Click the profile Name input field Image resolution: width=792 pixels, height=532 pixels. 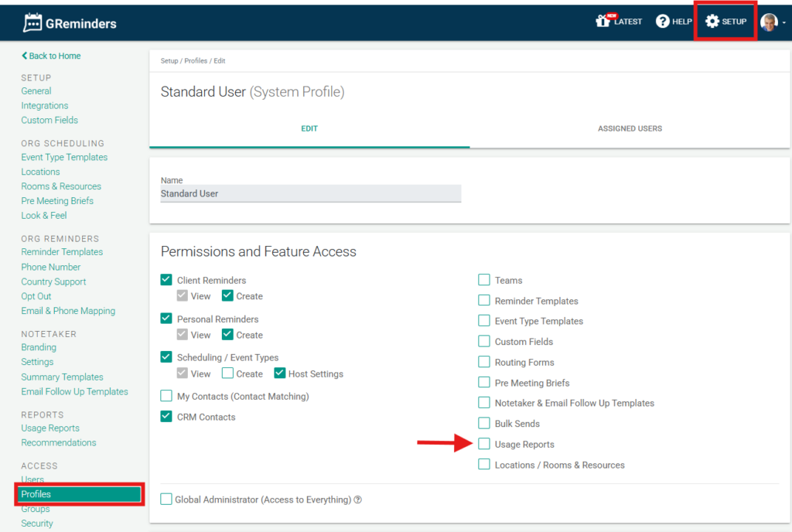pyautogui.click(x=310, y=194)
